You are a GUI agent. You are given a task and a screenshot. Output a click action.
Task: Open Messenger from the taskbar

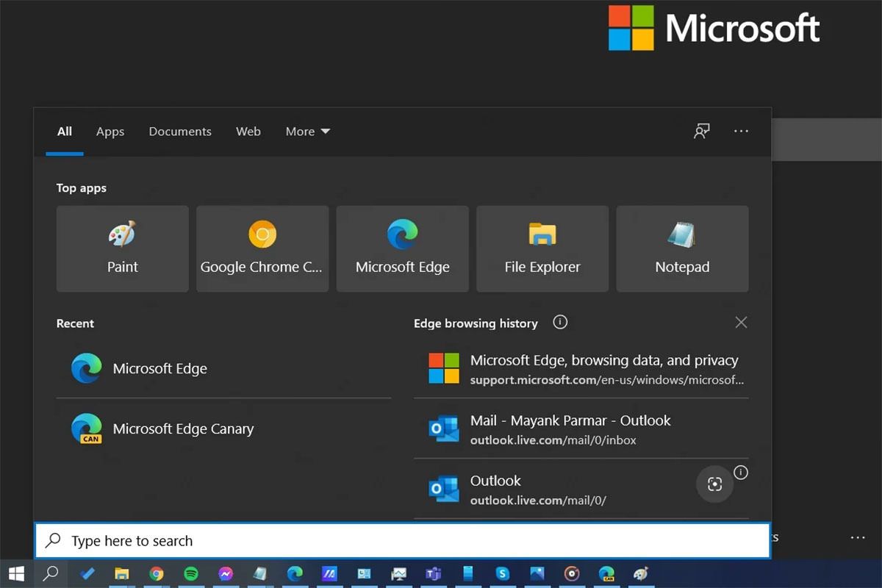[226, 573]
